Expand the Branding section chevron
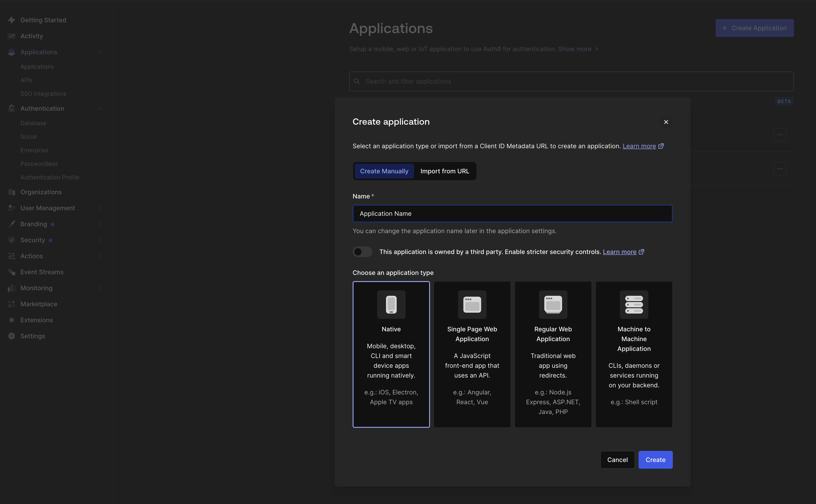816x504 pixels. pyautogui.click(x=100, y=224)
